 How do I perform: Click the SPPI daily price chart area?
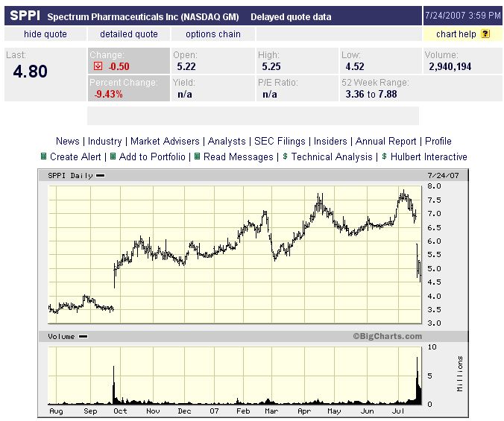[x=235, y=254]
